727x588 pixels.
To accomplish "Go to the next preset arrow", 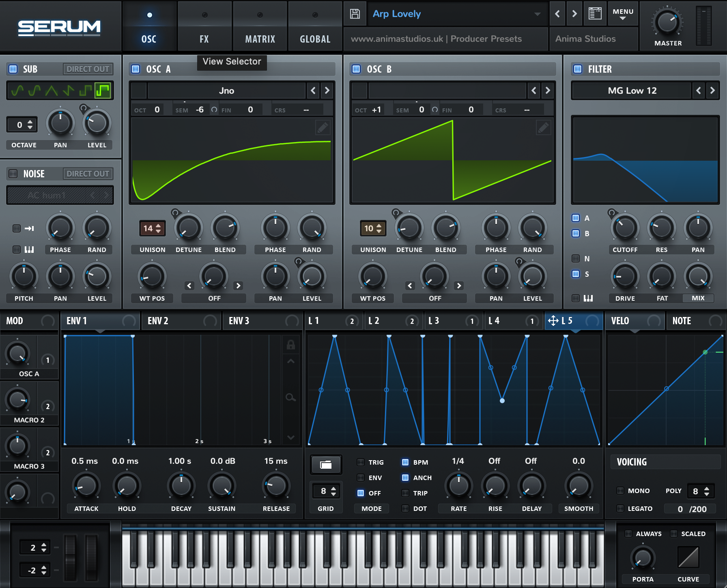I will (x=574, y=14).
